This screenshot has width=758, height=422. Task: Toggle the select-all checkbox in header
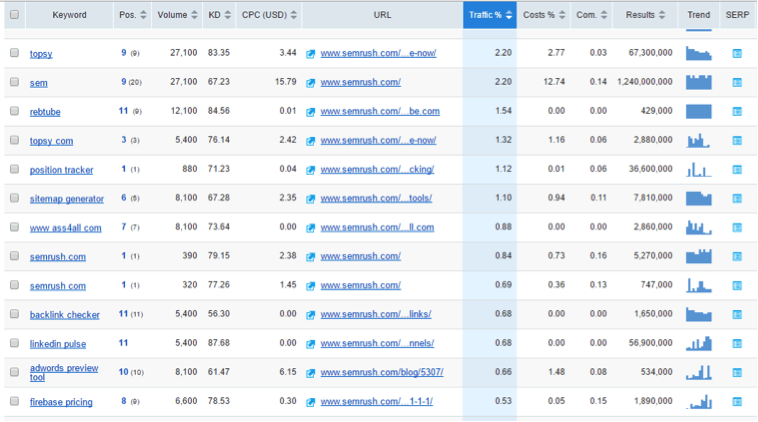15,15
